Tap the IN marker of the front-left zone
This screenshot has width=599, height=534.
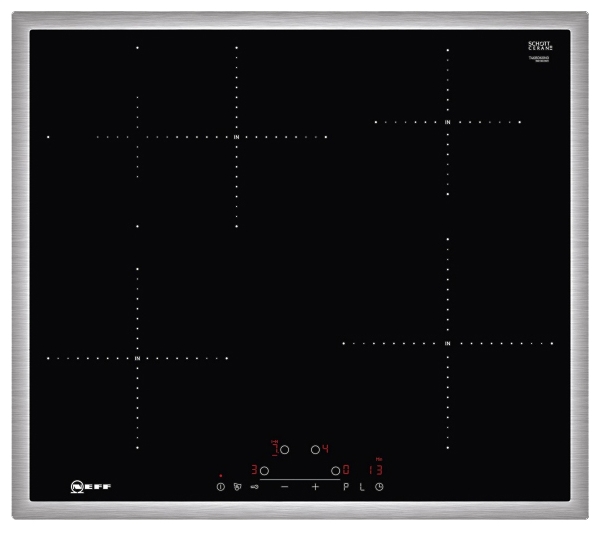point(137,358)
